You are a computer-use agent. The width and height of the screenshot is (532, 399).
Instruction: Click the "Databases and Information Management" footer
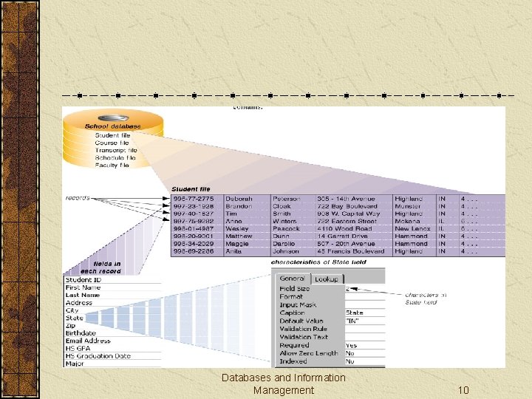tap(284, 383)
